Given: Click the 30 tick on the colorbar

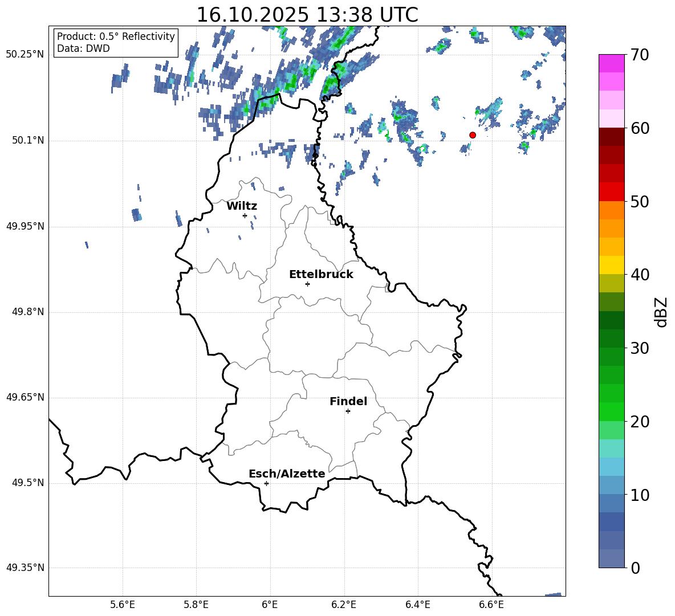Looking at the screenshot, I should coord(640,348).
